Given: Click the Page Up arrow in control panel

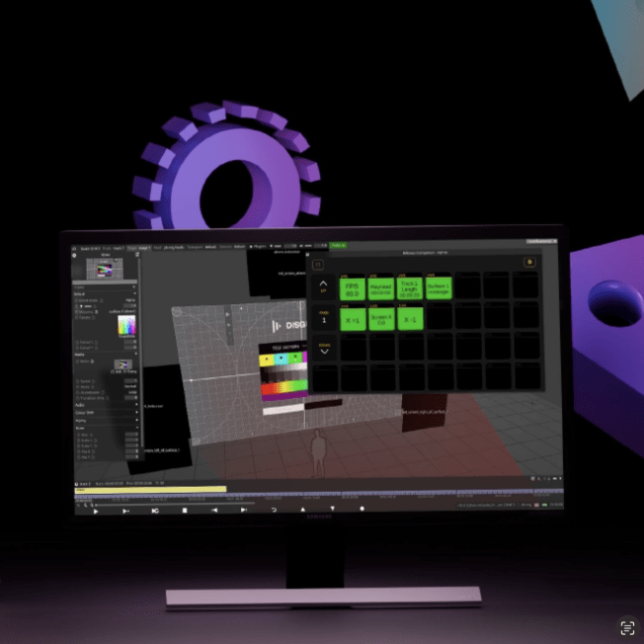Looking at the screenshot, I should [x=324, y=287].
